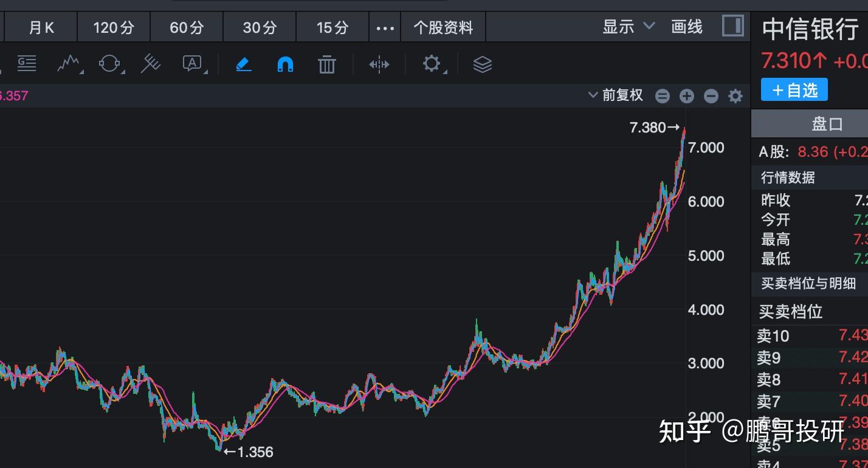The width and height of the screenshot is (868, 468).
Task: Select the blue pencil drawing tool
Action: click(243, 64)
